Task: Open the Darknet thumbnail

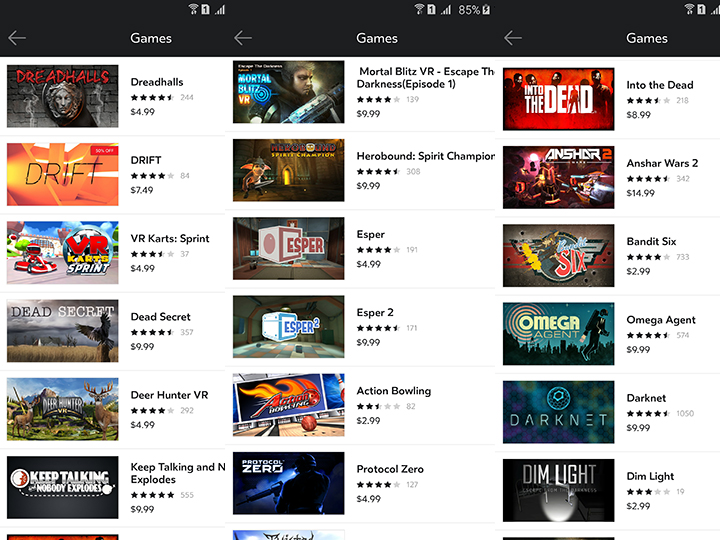Action: (558, 412)
